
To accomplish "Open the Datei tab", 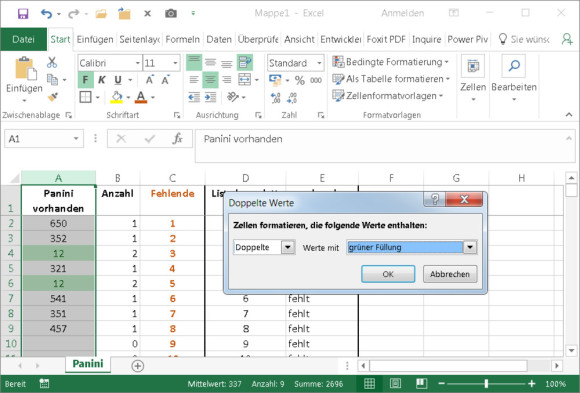I will [x=23, y=39].
